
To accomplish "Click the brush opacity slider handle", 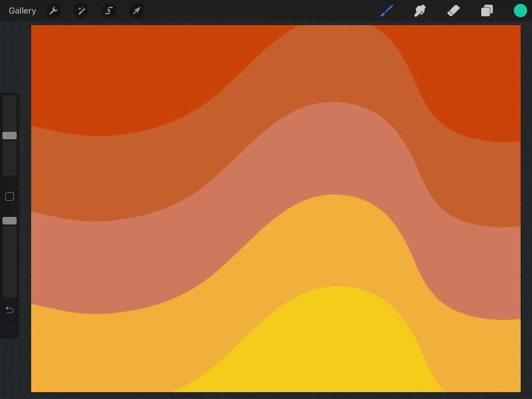I will 9,221.
